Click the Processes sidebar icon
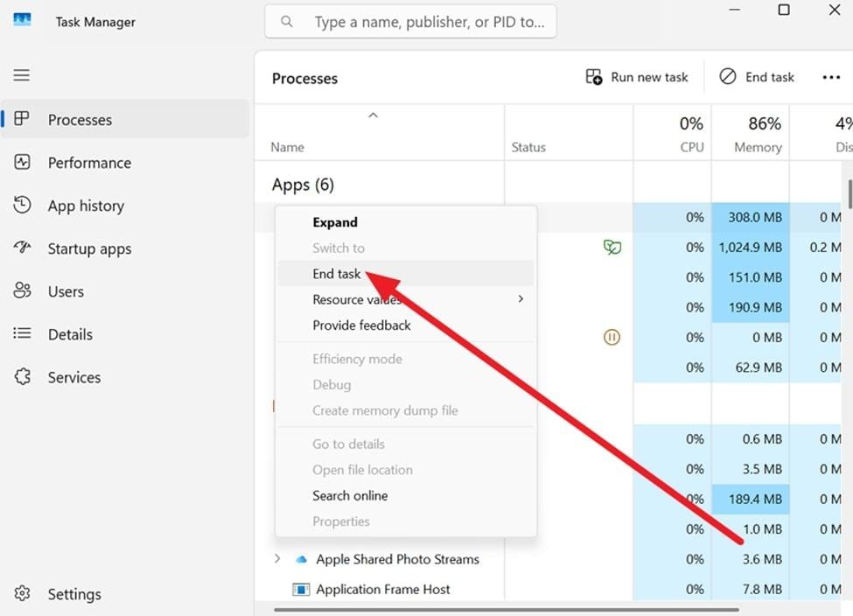 click(x=22, y=119)
